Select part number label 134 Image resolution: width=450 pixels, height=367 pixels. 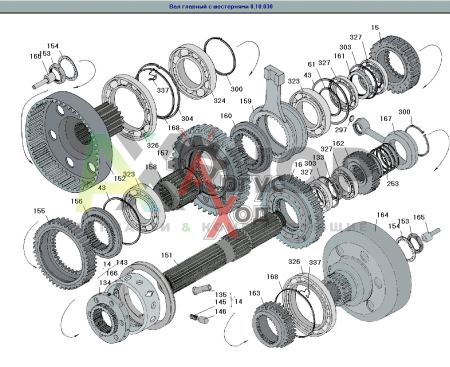pyautogui.click(x=105, y=283)
